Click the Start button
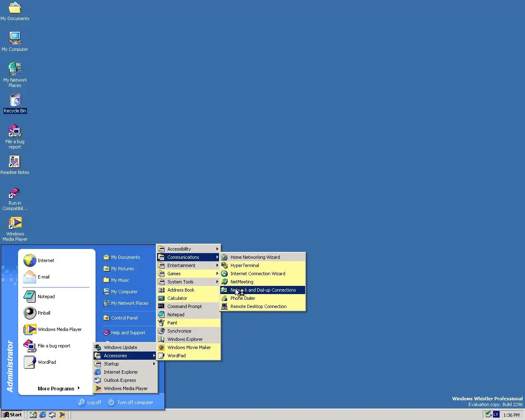 [x=12, y=415]
